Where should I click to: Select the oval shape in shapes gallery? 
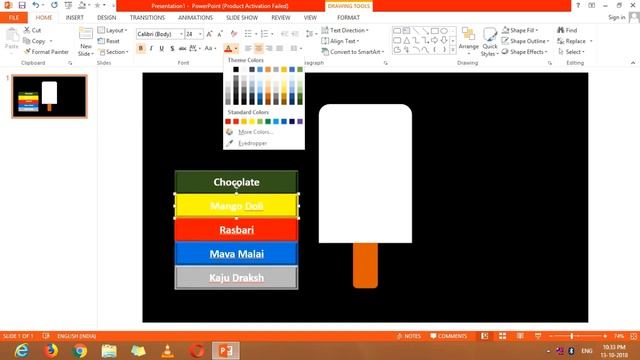pyautogui.click(x=444, y=31)
